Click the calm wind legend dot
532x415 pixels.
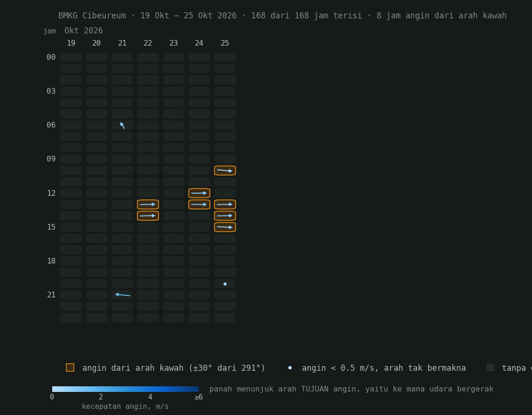point(290,368)
